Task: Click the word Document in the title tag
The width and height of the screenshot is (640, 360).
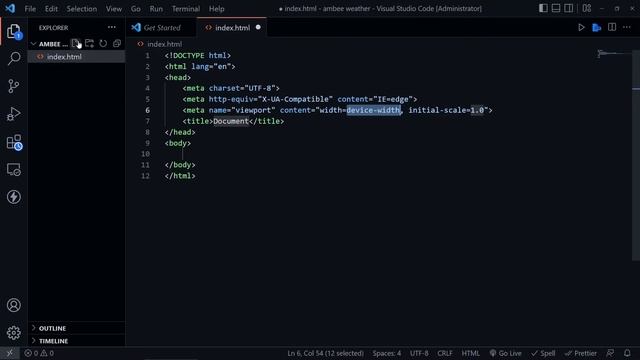Action: coord(231,121)
